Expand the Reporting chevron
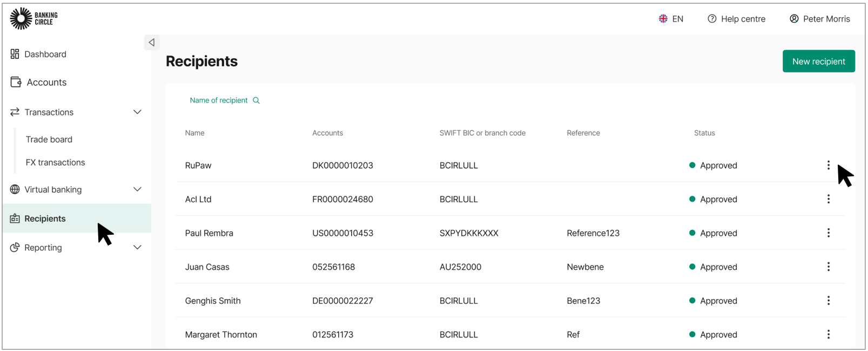The width and height of the screenshot is (868, 351). click(x=137, y=247)
